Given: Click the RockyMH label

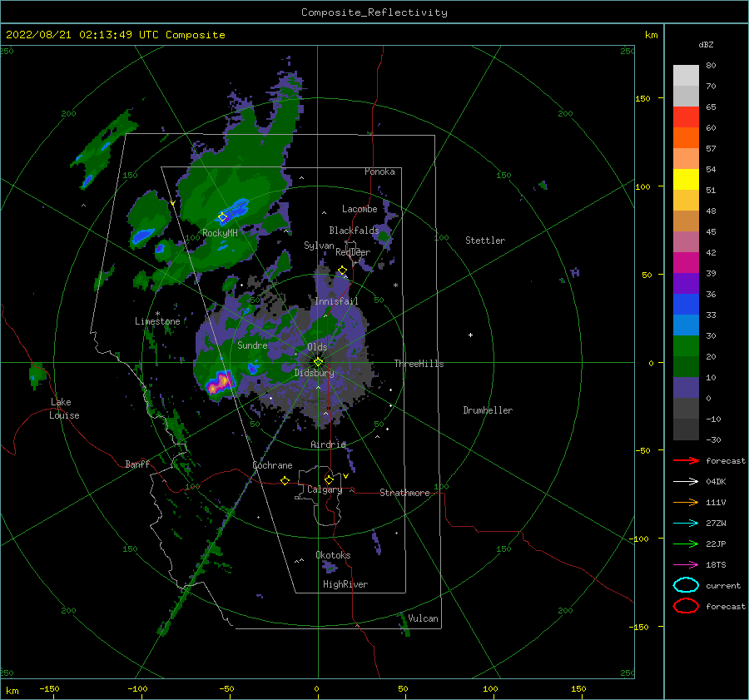Looking at the screenshot, I should (220, 233).
